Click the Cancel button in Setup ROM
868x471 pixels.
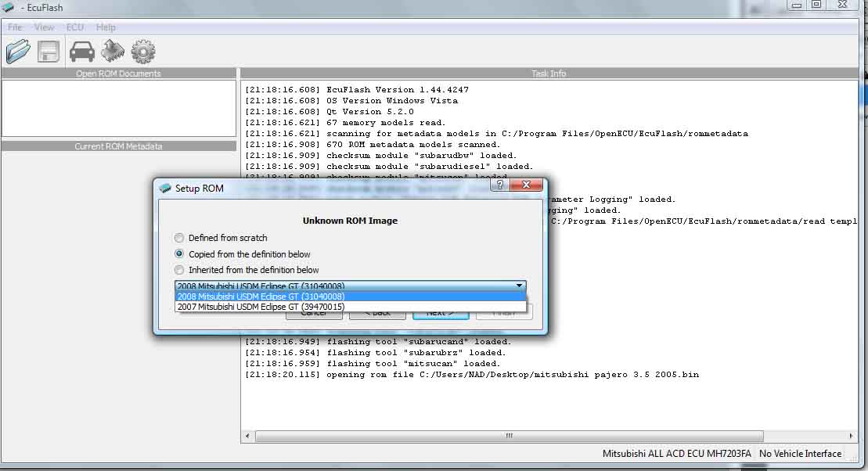point(314,314)
